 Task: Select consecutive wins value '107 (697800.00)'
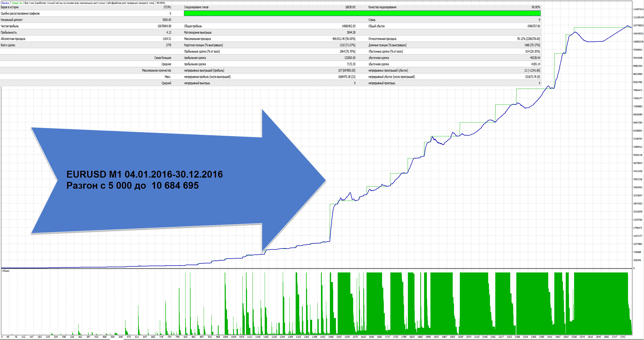(x=347, y=71)
